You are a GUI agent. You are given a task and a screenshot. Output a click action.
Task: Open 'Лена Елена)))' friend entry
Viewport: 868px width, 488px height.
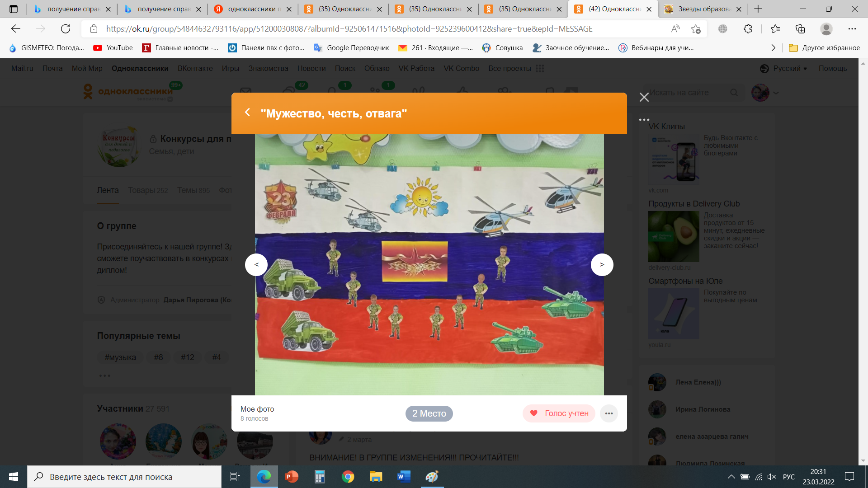point(698,382)
